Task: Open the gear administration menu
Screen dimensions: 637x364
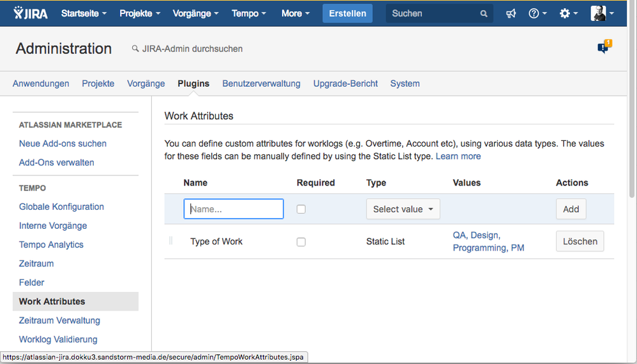Action: (x=568, y=13)
